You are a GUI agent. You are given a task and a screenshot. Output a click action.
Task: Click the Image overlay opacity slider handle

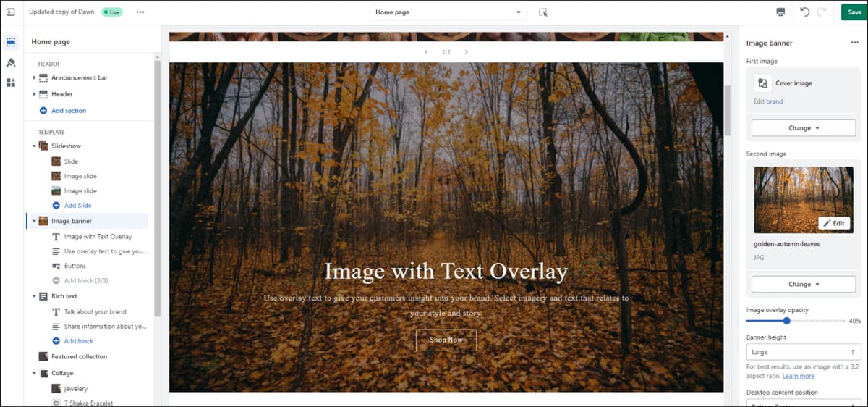787,321
